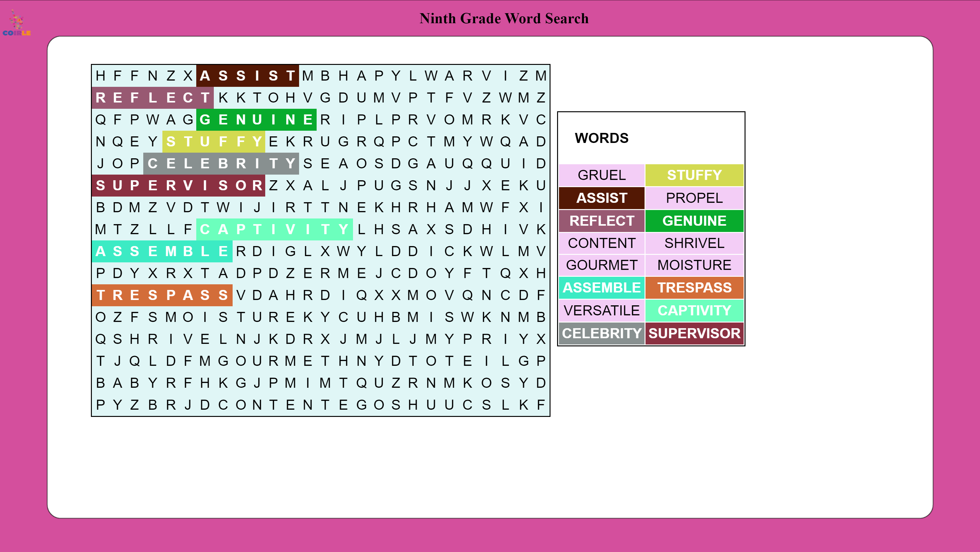Click letter C starting highlighted CAPTIVITY in grid
Viewport: 980px width, 552px height.
tap(205, 229)
